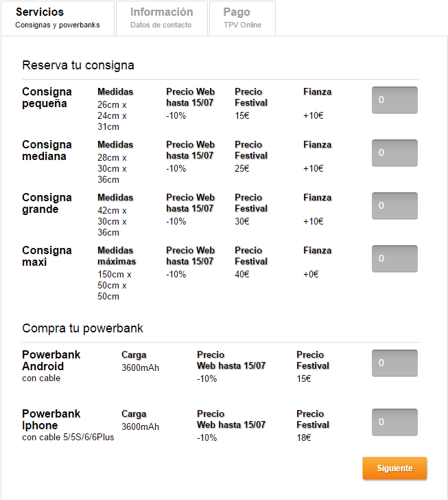Click the Consigna pequeña quantity field
The width and height of the screenshot is (448, 500).
point(394,100)
